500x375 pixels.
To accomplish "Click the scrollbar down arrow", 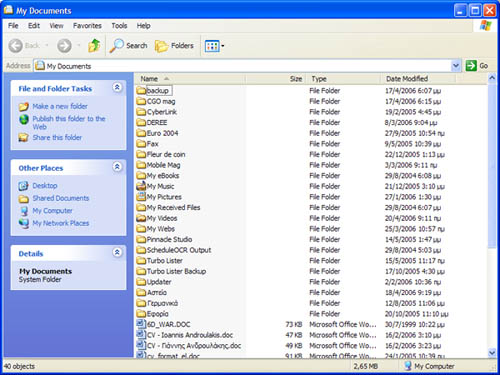I will [492, 353].
